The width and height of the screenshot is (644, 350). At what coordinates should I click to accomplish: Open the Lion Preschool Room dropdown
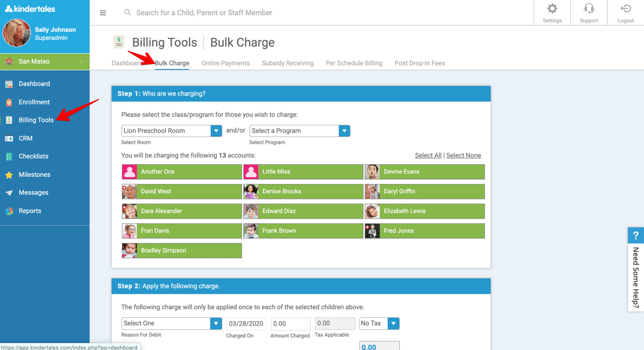click(171, 131)
